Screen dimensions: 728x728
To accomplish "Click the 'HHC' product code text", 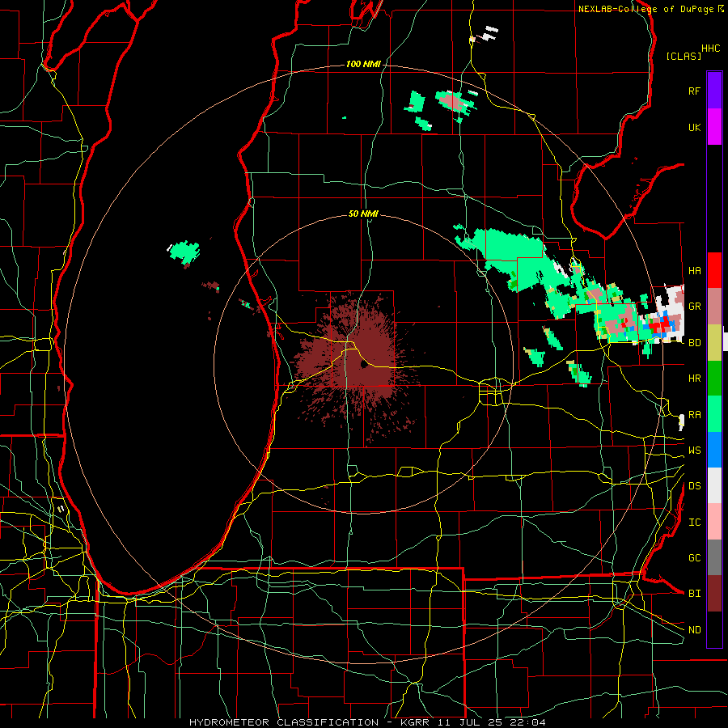I will pyautogui.click(x=711, y=49).
